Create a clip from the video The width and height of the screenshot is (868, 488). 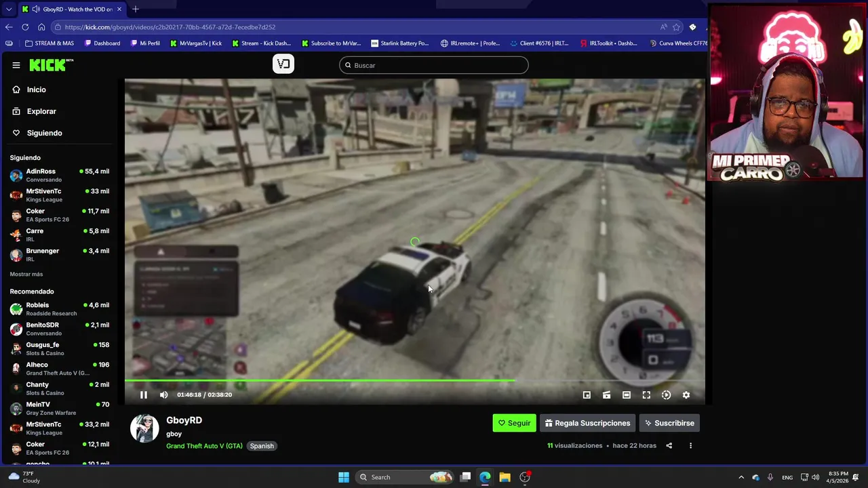(606, 395)
